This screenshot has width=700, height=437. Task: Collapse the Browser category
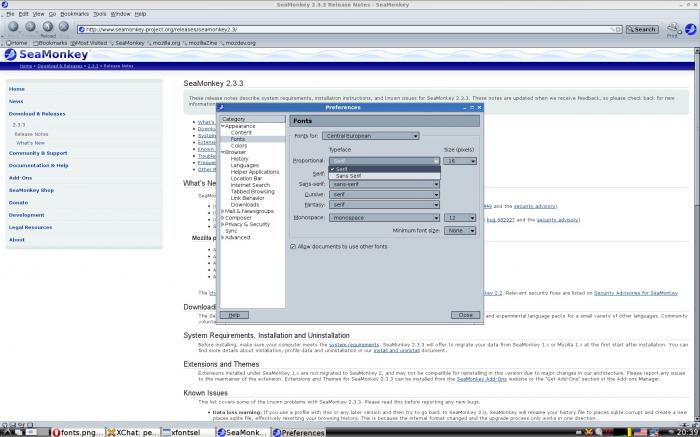coord(223,152)
